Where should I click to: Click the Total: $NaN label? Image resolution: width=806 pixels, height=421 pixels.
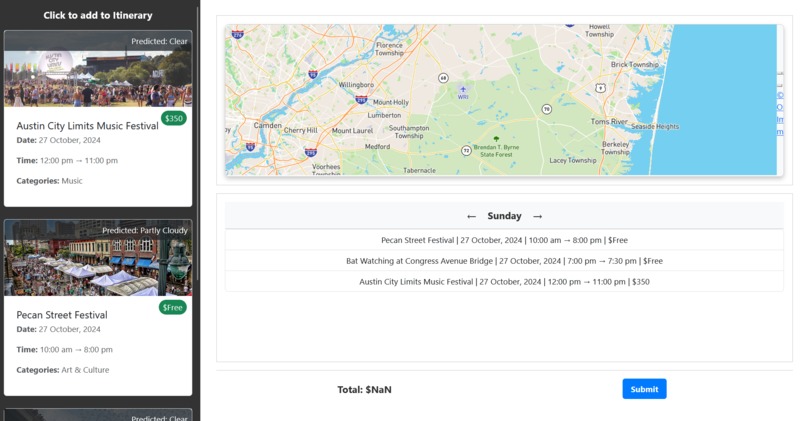(x=364, y=390)
